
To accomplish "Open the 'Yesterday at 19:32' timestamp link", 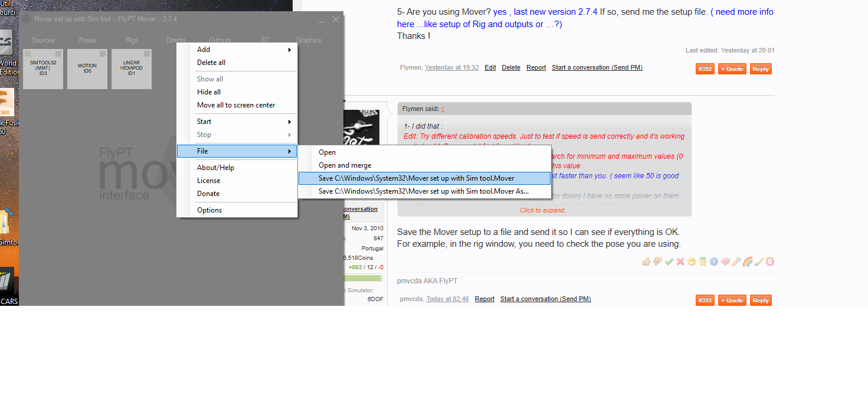I will click(452, 68).
